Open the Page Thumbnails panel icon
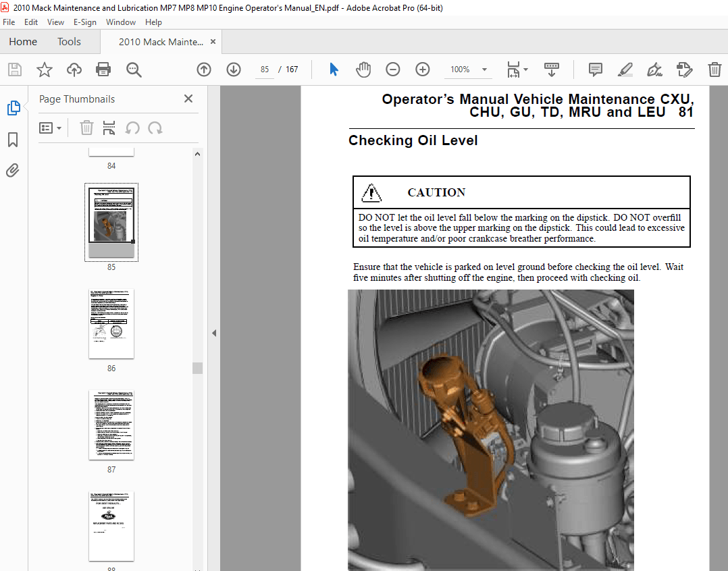The height and width of the screenshot is (571, 728). [x=14, y=107]
